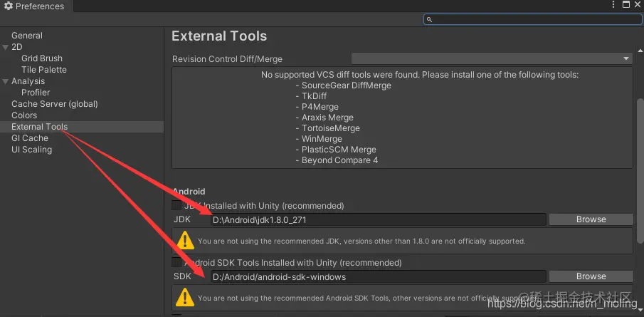Click the search magnifier icon

tap(429, 19)
